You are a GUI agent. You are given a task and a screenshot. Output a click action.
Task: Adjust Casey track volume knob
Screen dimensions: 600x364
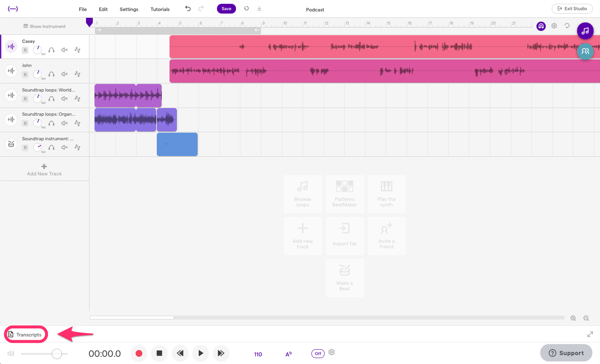click(x=38, y=50)
